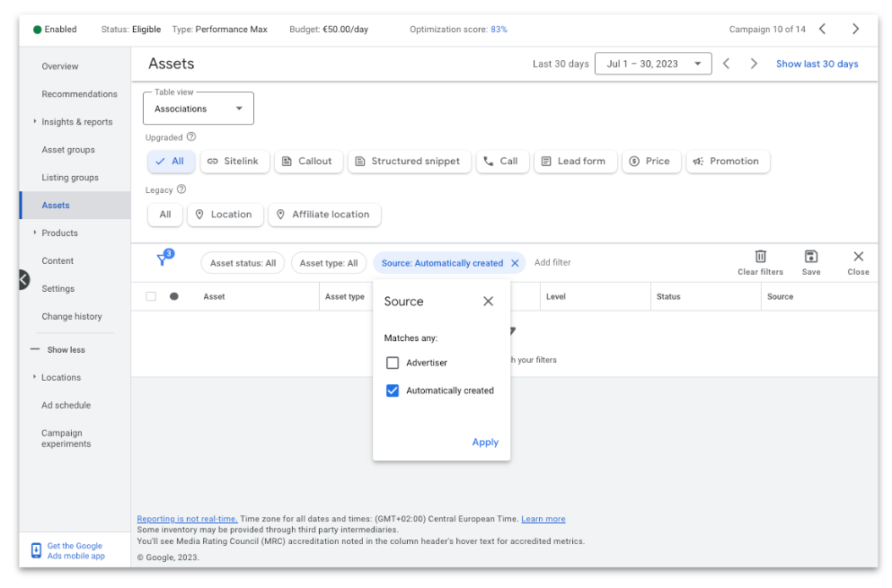The width and height of the screenshot is (892, 588).
Task: Remove the Source: Automatically created filter chip
Action: pyautogui.click(x=515, y=263)
